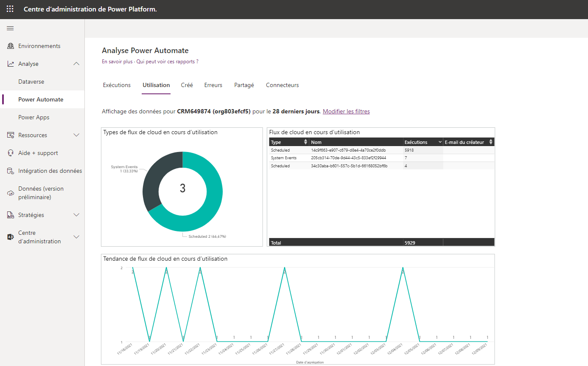
Task: Click executions value 5918
Action: [x=409, y=150]
